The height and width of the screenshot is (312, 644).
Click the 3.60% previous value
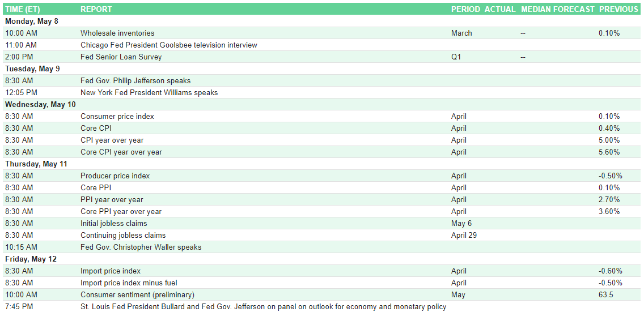pyautogui.click(x=609, y=212)
